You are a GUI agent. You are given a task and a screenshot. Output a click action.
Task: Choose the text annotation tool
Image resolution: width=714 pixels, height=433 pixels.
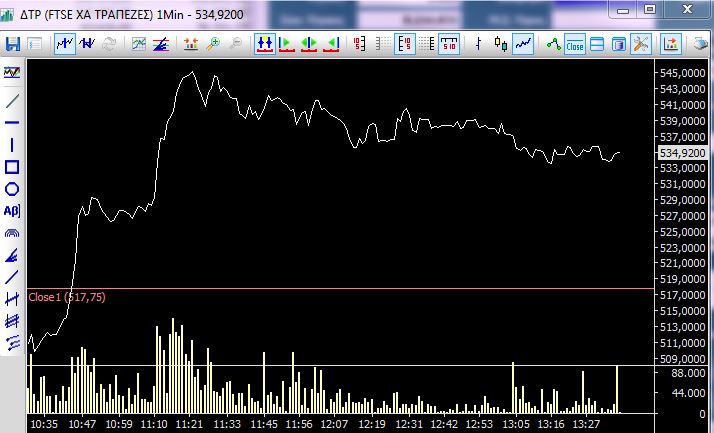[x=12, y=211]
